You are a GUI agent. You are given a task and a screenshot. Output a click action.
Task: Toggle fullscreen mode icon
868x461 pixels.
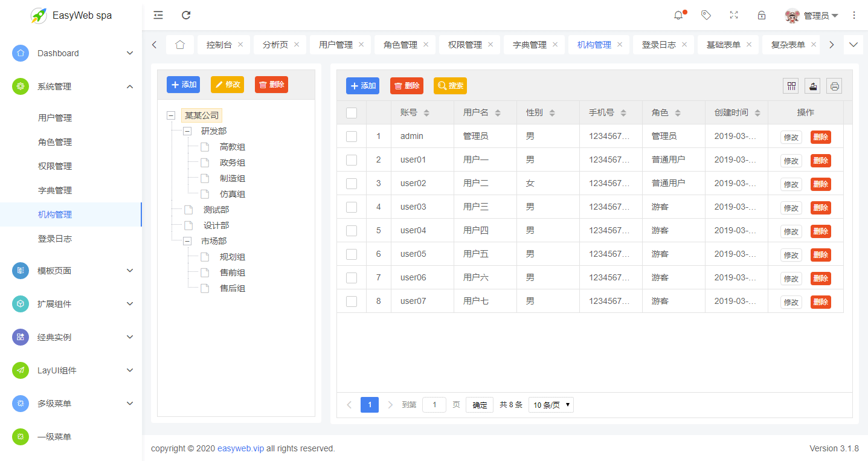point(734,15)
